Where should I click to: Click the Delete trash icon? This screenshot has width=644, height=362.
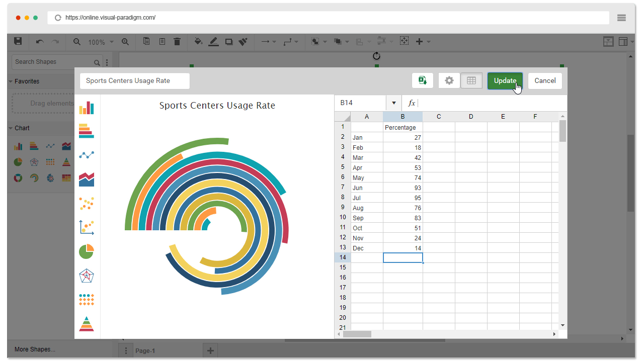[x=177, y=42]
